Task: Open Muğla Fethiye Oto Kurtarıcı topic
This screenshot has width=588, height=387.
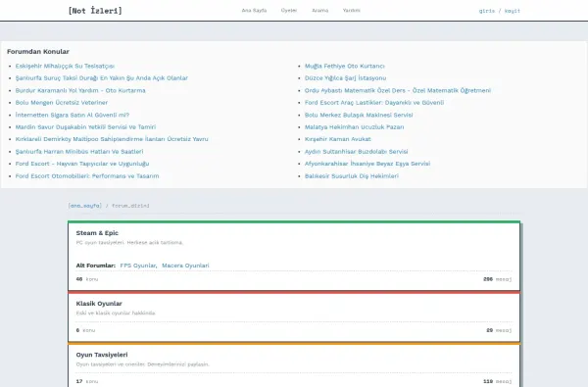Action: [345, 66]
